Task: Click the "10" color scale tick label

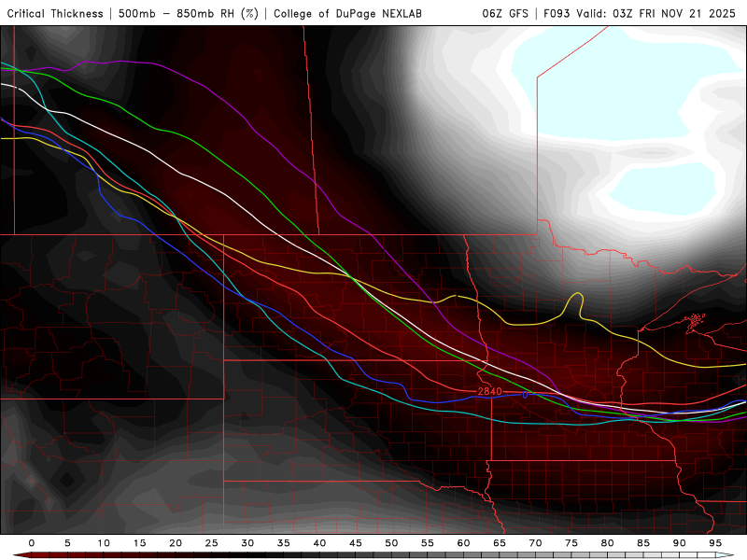Action: click(104, 543)
